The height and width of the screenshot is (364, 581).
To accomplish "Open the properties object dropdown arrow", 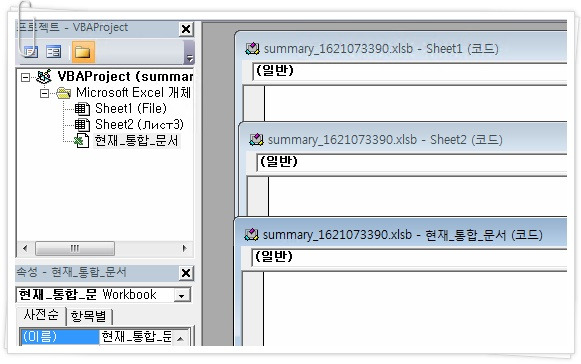I will click(182, 295).
